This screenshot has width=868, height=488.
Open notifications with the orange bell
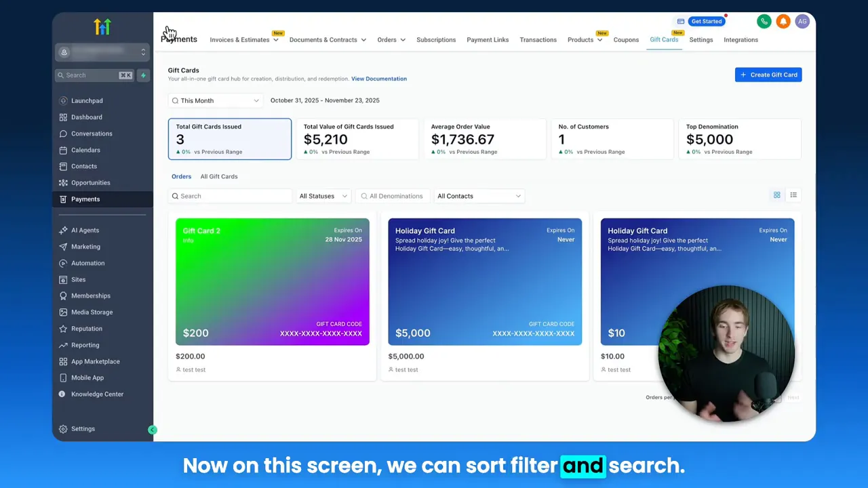783,22
